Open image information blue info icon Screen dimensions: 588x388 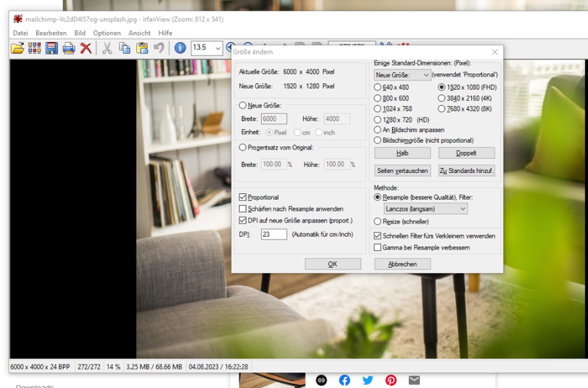[x=180, y=48]
